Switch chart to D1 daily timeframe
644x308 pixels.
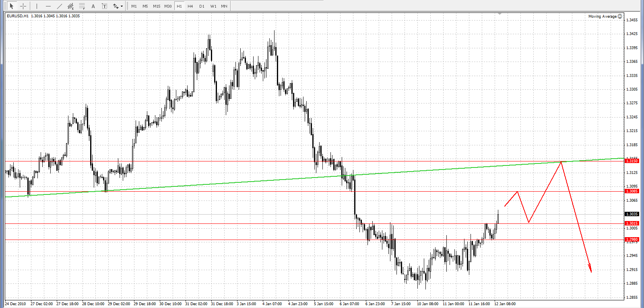coord(202,6)
